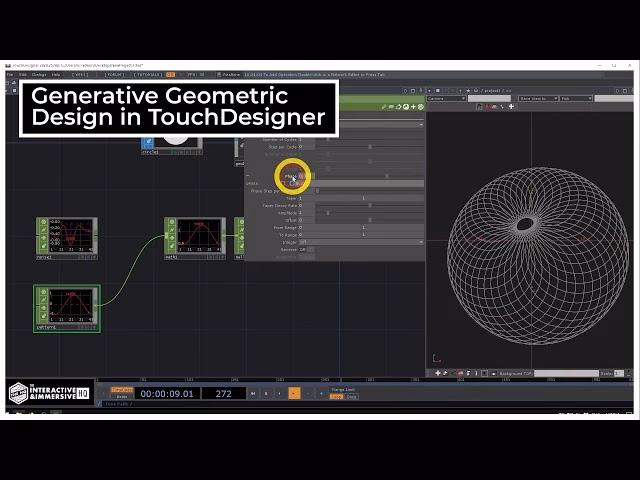Click the add icon in viewer bottom toolbar
This screenshot has height=480, width=640.
(x=439, y=373)
